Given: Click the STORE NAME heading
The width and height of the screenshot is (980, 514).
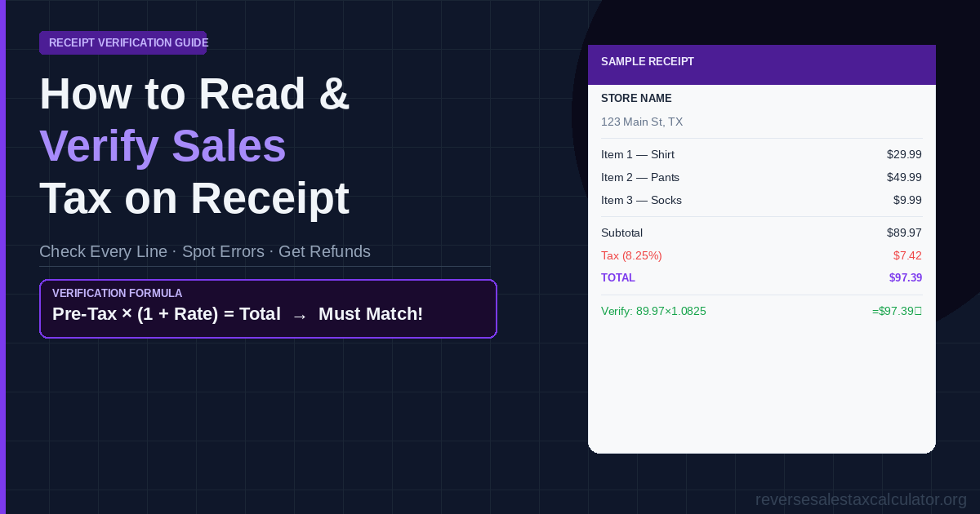Looking at the screenshot, I should tap(636, 99).
